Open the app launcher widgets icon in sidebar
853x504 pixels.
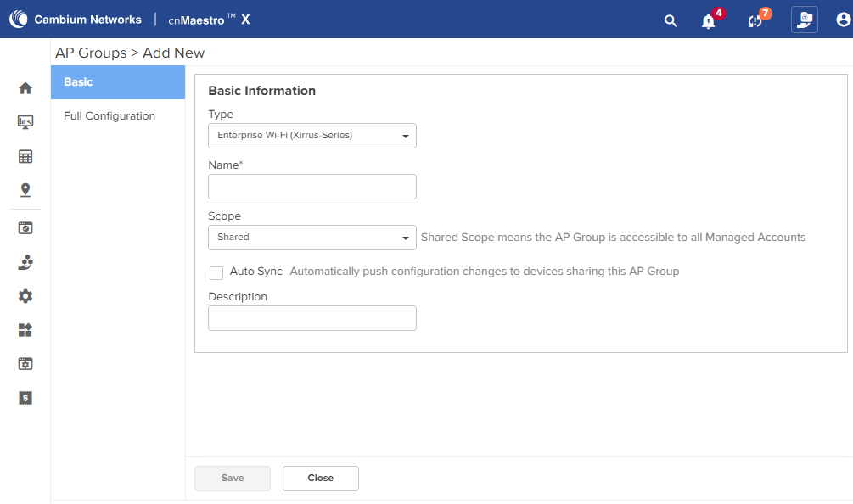click(x=25, y=330)
